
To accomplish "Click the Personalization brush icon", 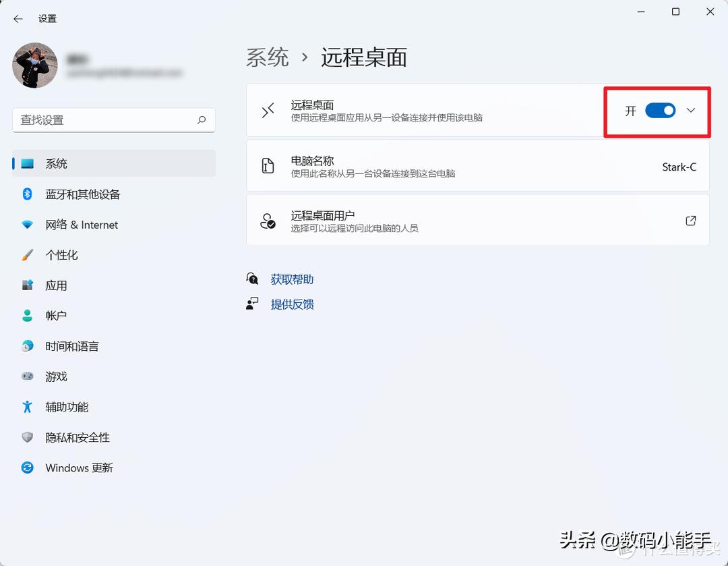I will click(x=27, y=255).
